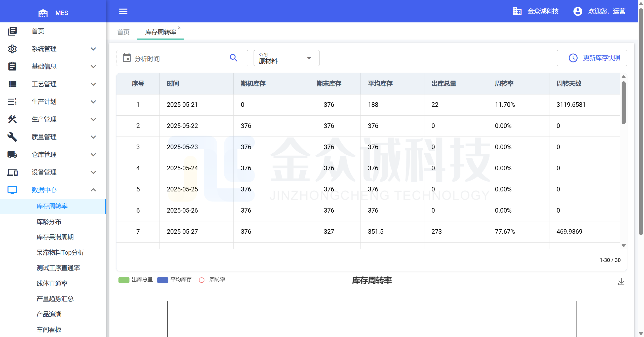Viewport: 644px width, 337px height.
Task: Click the company building icon in header
Action: [517, 11]
